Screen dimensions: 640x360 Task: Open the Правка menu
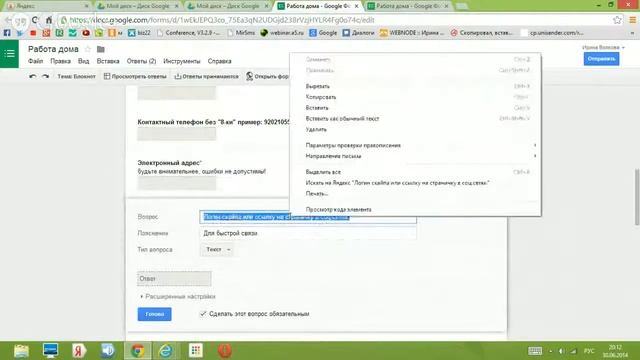[x=60, y=61]
